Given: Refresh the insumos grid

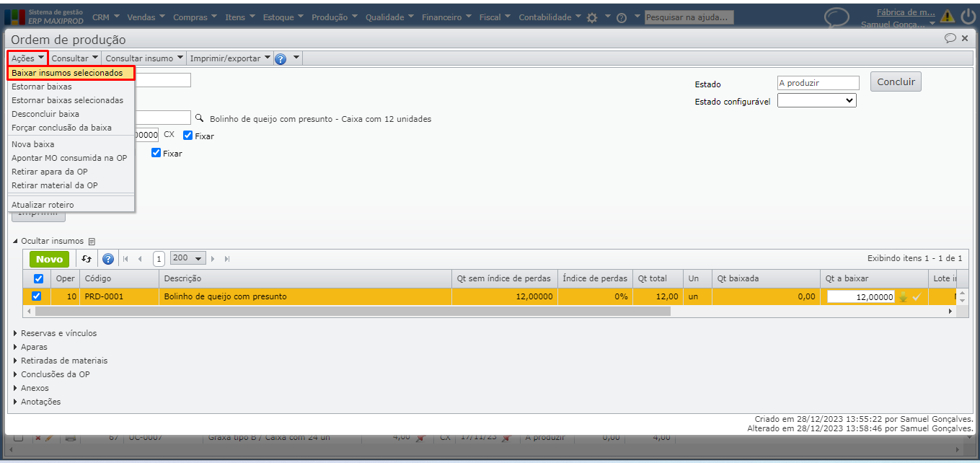Looking at the screenshot, I should pos(87,259).
